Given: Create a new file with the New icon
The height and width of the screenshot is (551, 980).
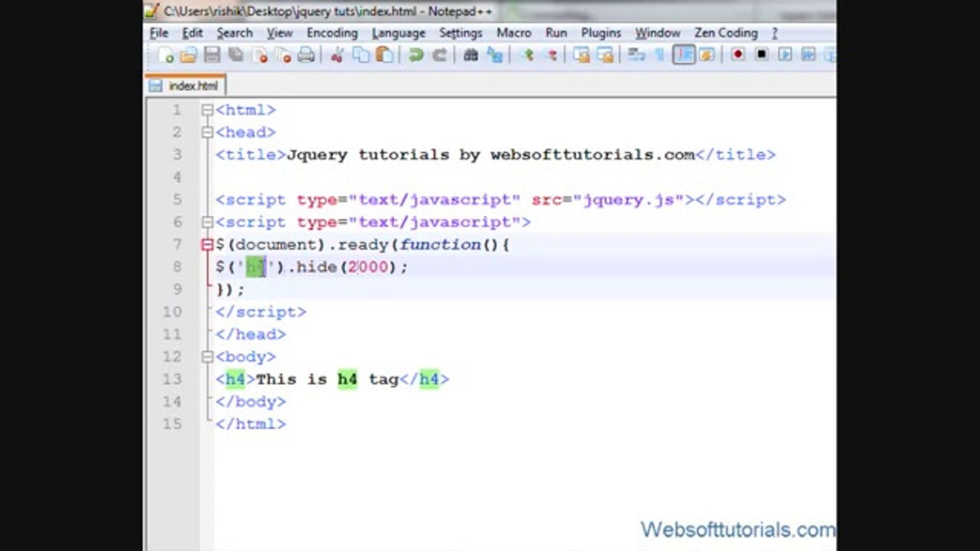Looking at the screenshot, I should pos(165,55).
